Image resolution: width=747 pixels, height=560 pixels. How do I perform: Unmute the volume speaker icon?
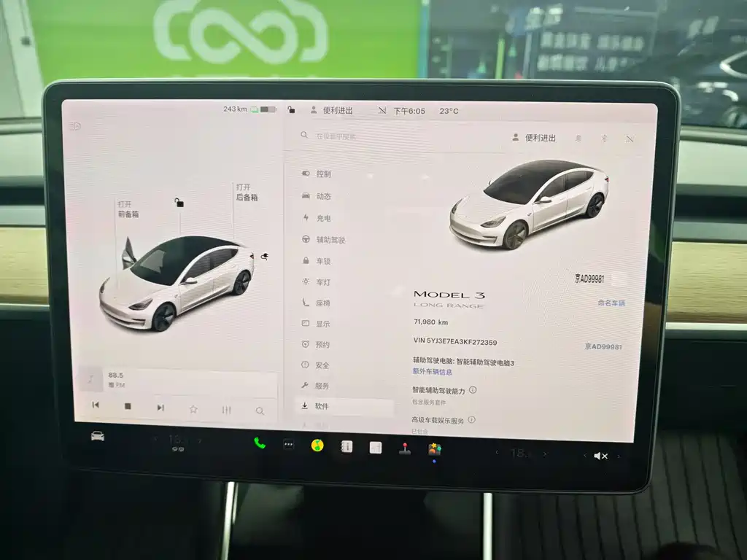click(x=600, y=456)
